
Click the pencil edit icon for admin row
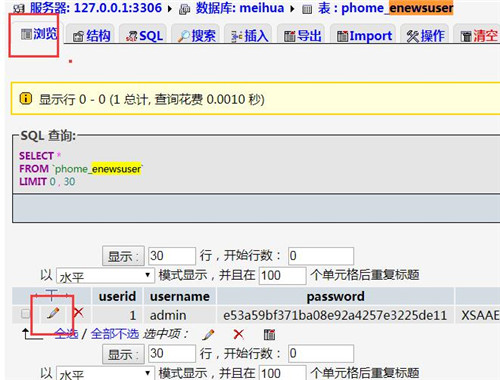click(x=53, y=313)
